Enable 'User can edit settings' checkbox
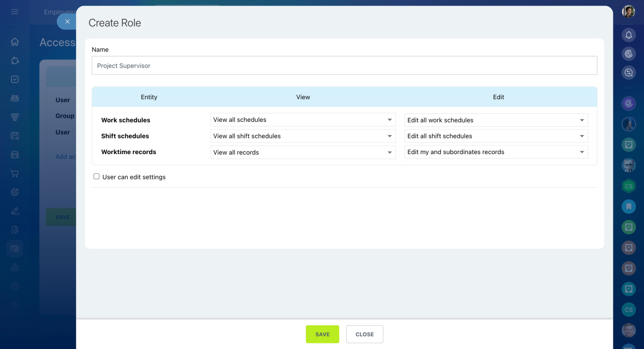Image resolution: width=644 pixels, height=349 pixels. [96, 177]
